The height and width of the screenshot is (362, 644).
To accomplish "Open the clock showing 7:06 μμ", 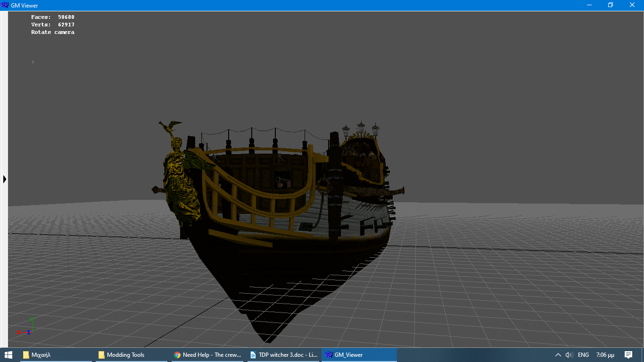I will [x=605, y=355].
